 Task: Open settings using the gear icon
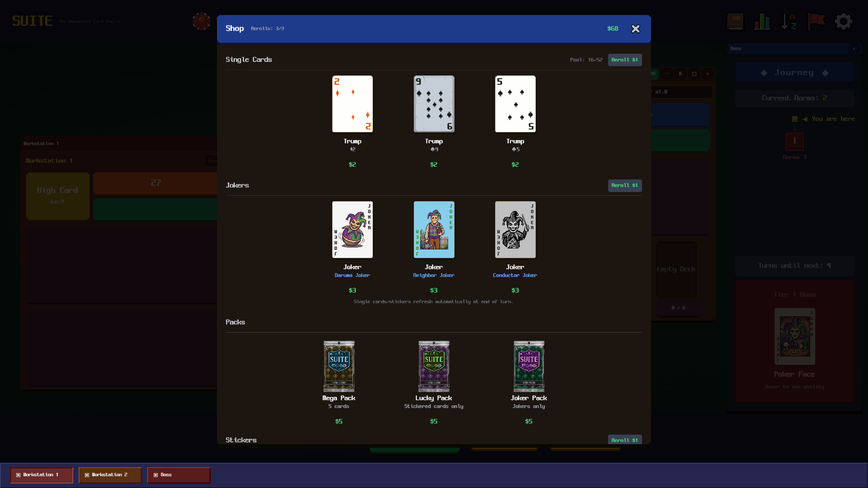pos(843,21)
